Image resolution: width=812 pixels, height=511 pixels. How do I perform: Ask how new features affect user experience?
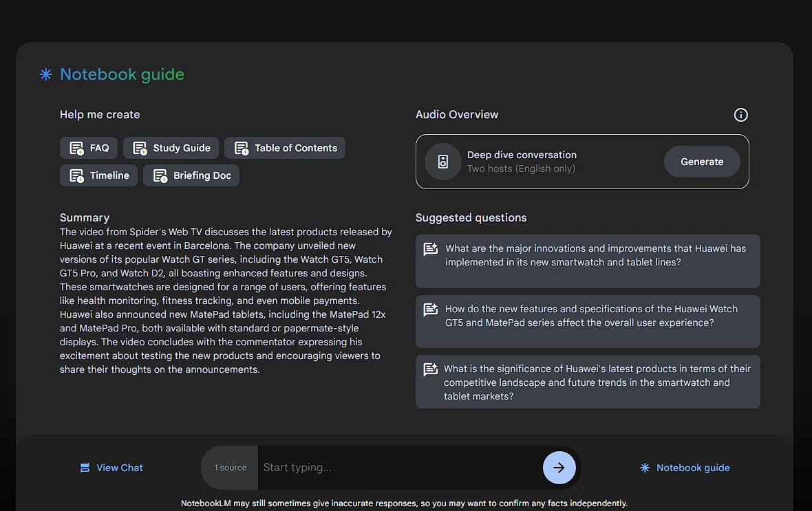coord(588,321)
